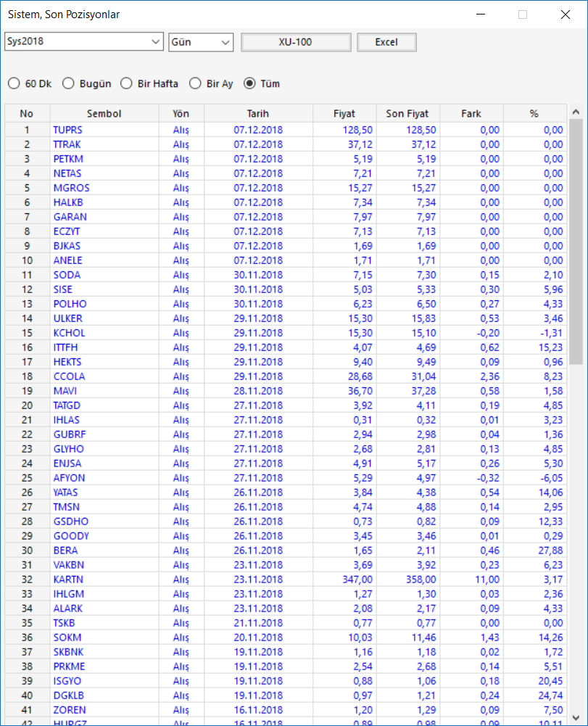Viewport: 588px width, 726px height.
Task: Click the DGKLB symbol
Action: pos(69,696)
